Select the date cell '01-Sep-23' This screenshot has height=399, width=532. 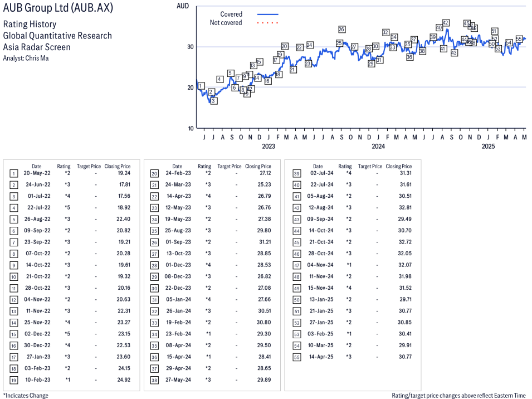point(178,242)
